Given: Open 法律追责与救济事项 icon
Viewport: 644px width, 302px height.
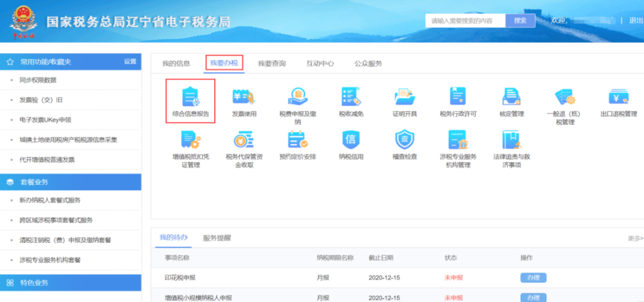Looking at the screenshot, I should pos(512,140).
